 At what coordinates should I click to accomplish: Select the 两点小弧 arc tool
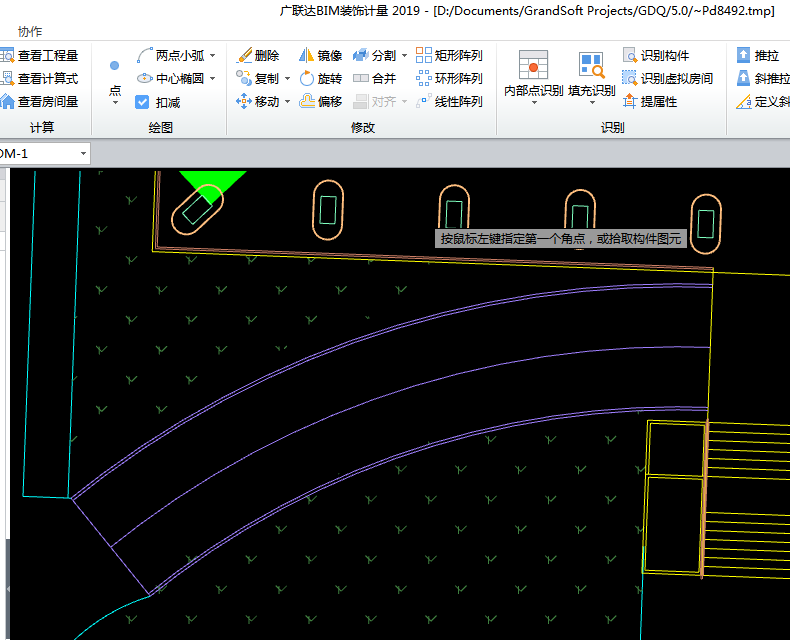click(171, 55)
